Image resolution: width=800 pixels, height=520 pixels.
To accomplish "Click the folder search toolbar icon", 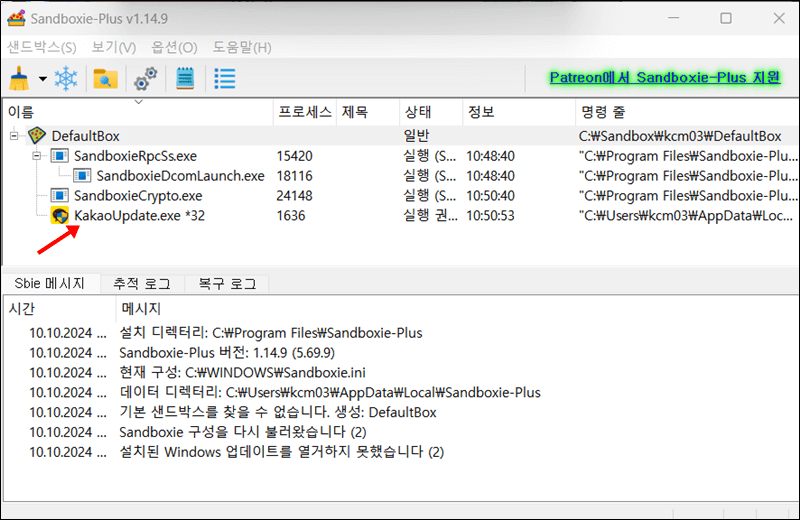I will click(106, 79).
